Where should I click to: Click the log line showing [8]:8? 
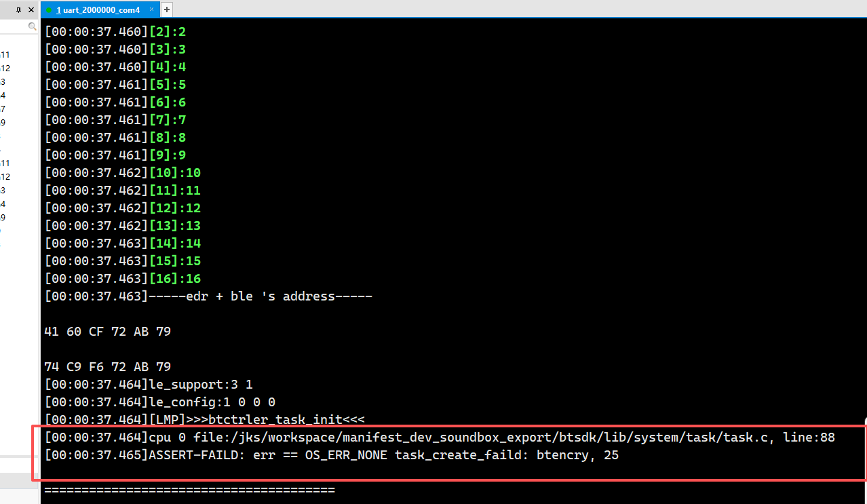(115, 138)
